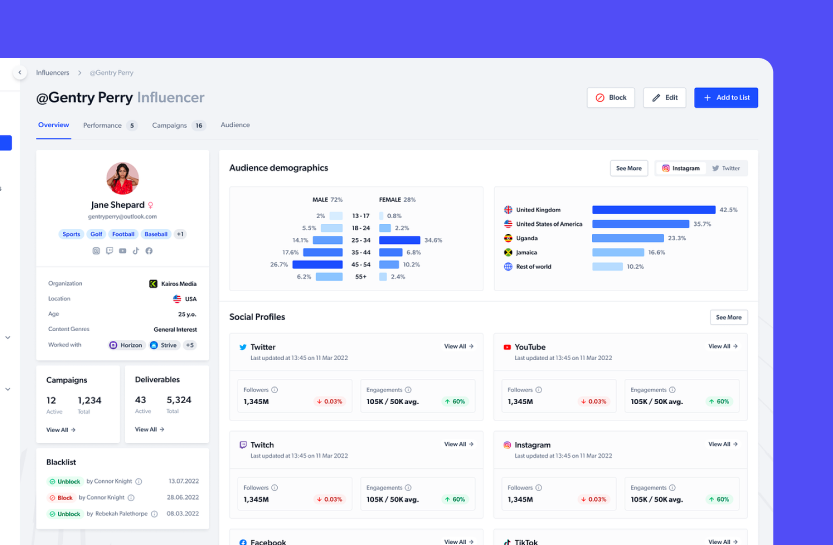Collapse sidebar with the back chevron button
This screenshot has width=833, height=545.
20,72
